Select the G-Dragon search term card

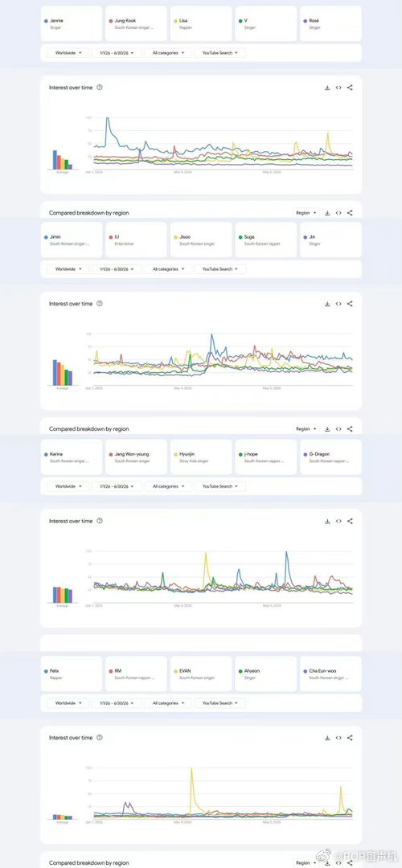[x=330, y=457]
